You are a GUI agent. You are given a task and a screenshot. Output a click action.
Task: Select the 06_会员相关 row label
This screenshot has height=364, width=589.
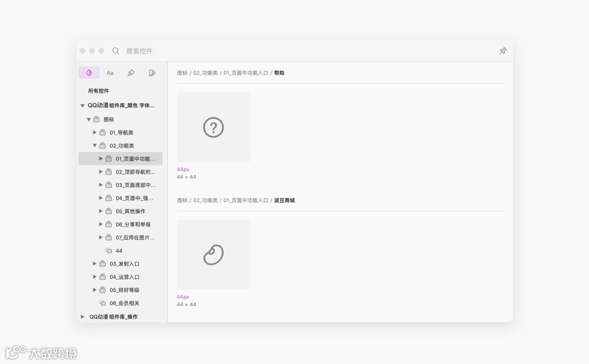pyautogui.click(x=124, y=303)
